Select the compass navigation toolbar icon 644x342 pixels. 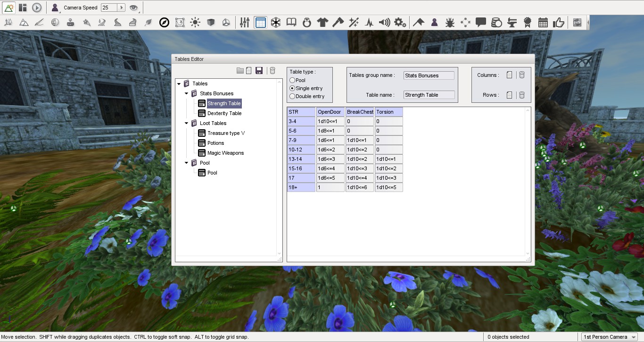pos(165,22)
